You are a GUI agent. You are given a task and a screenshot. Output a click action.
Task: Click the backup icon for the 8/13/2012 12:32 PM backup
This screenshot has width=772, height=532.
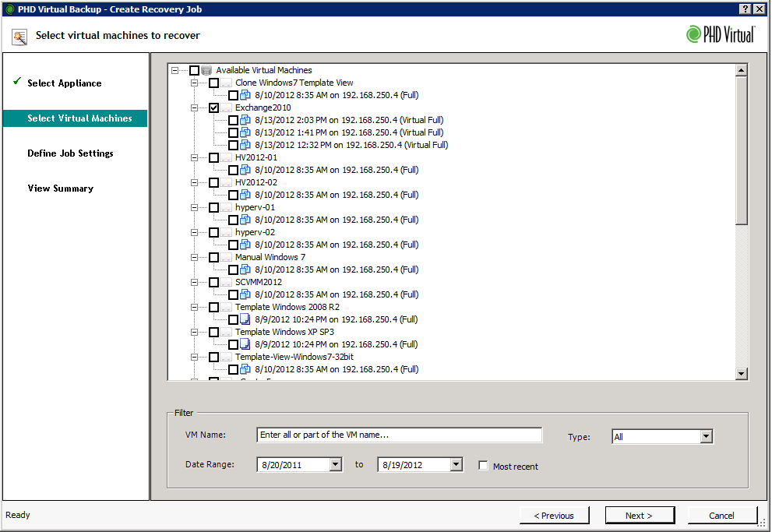[245, 145]
